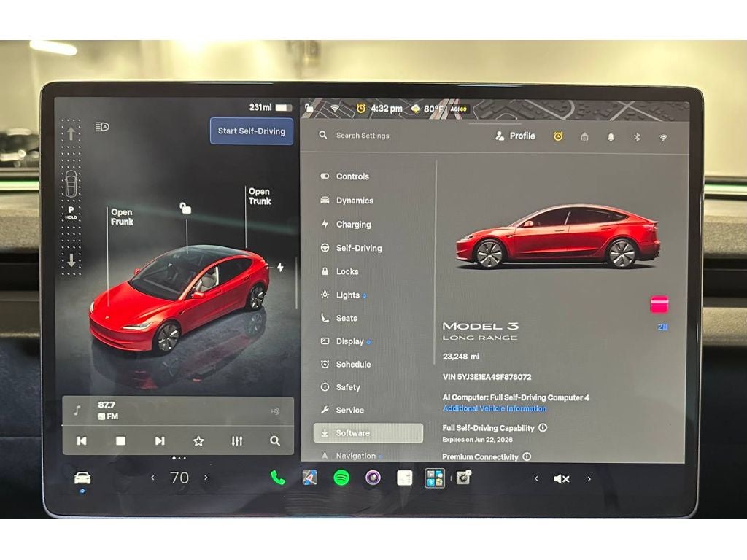Viewport: 747px width, 560px height.
Task: Tap the lock icon in status bar
Action: [309, 108]
